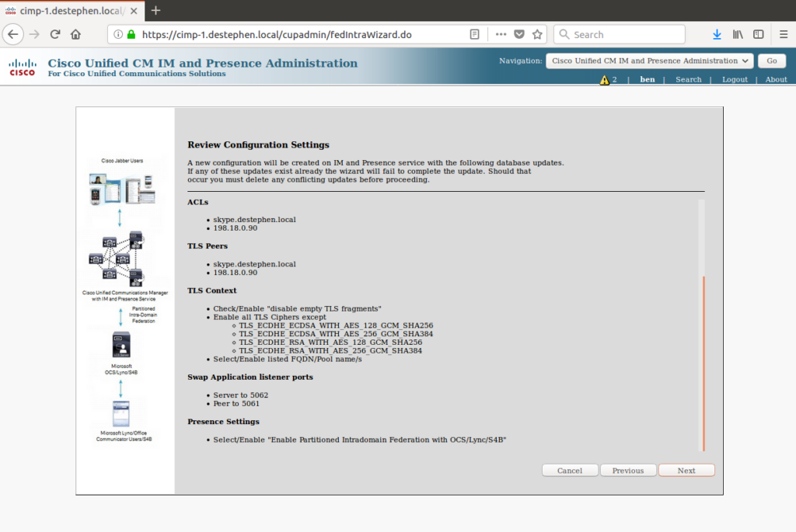Click the Logout link
The width and height of the screenshot is (796, 532).
point(735,80)
